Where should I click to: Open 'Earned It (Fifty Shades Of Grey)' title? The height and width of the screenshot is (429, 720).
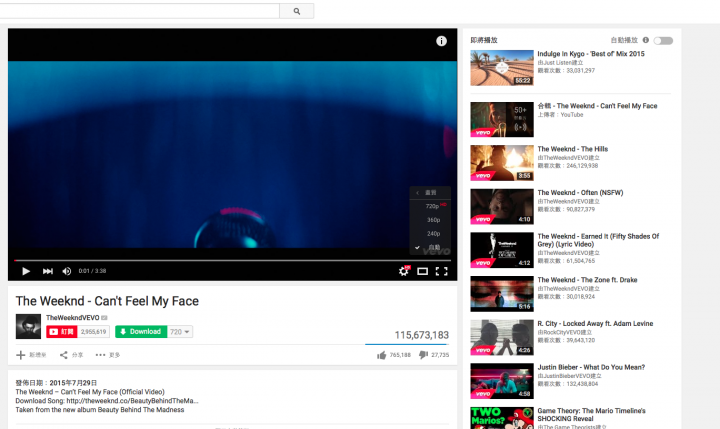tap(598, 240)
